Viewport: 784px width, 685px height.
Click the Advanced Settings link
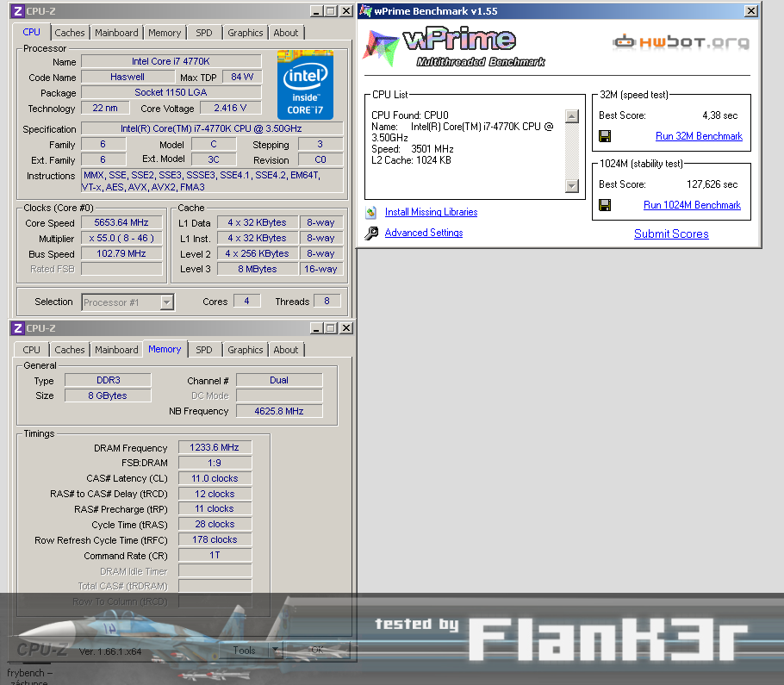[424, 233]
